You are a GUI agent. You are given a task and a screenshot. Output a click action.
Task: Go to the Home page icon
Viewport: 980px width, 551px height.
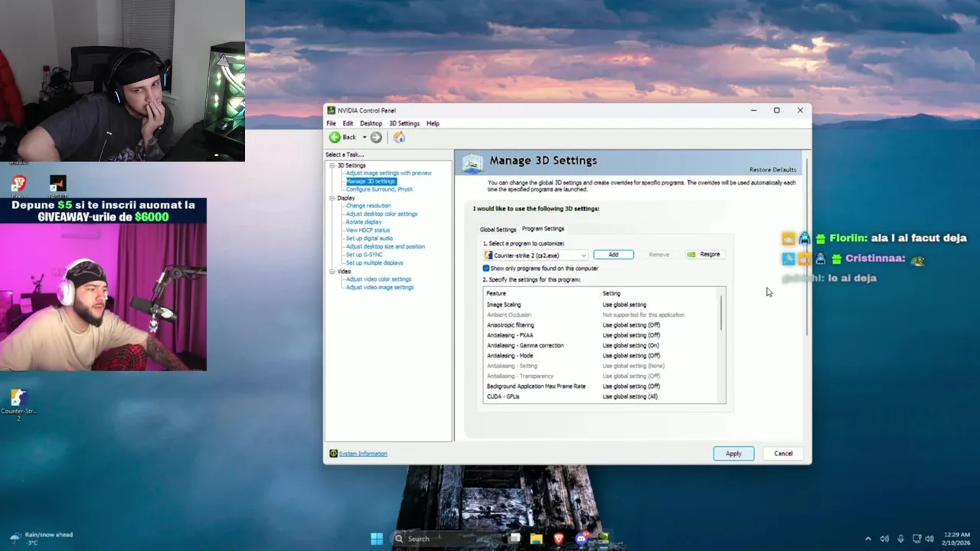pos(399,137)
